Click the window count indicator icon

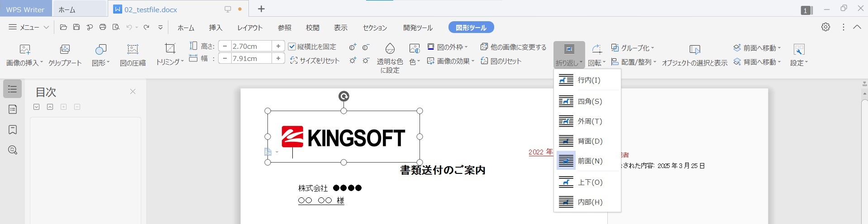806,10
